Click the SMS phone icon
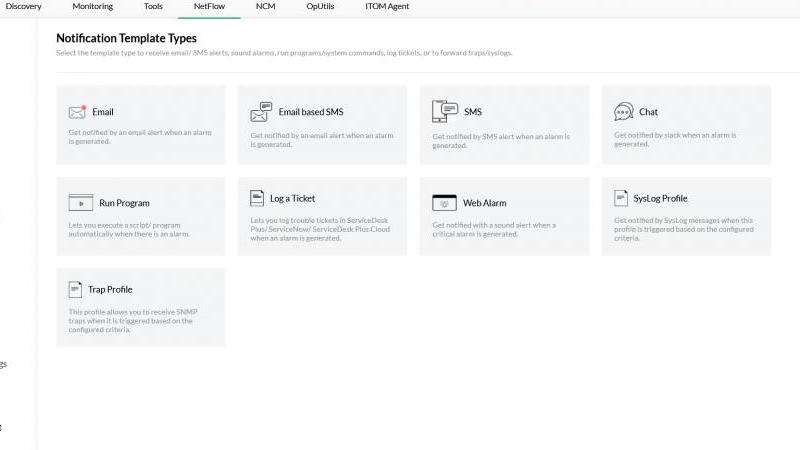800x450 pixels. [x=445, y=112]
